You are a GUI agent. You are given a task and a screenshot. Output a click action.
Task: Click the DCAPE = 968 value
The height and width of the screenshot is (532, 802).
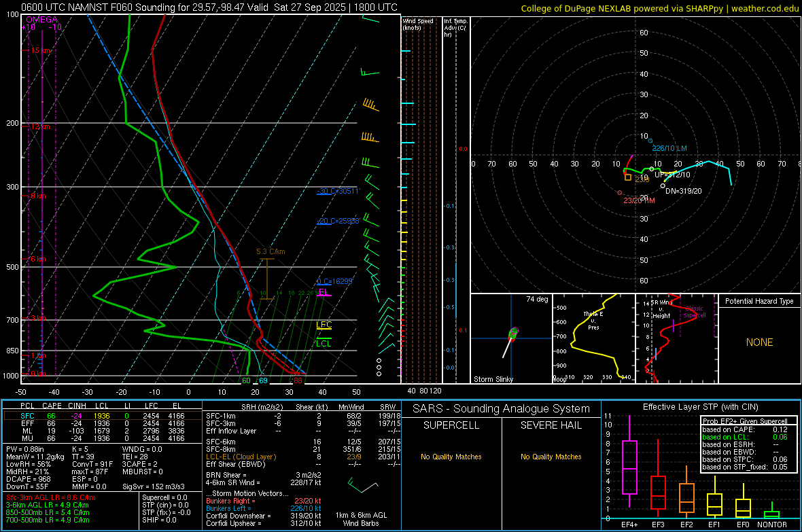point(29,479)
